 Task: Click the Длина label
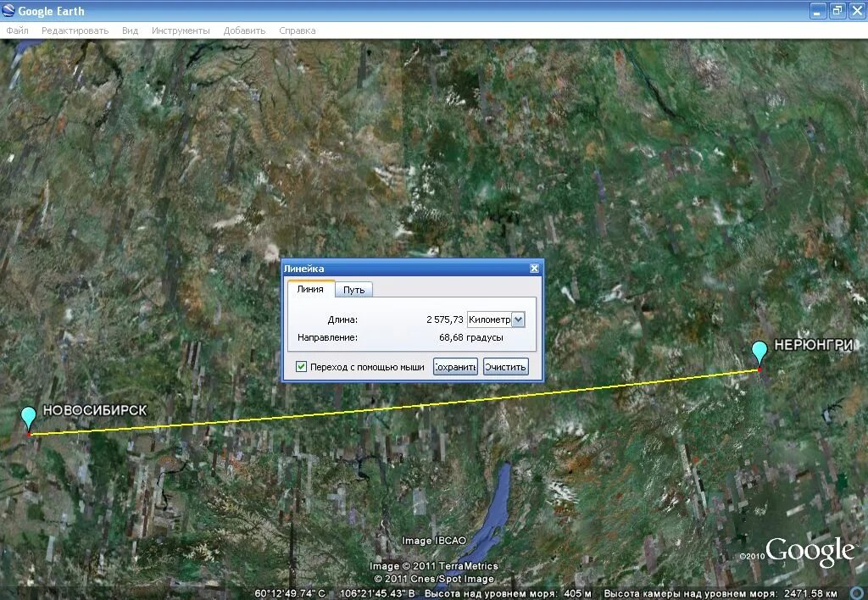[x=342, y=319]
